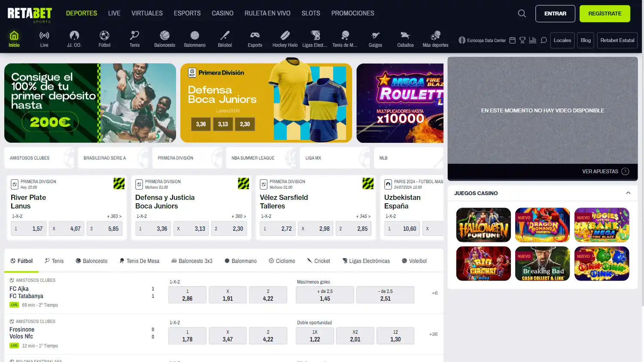644x362 pixels.
Task: Select the Ligas Electrónicas icon
Action: [x=315, y=39]
